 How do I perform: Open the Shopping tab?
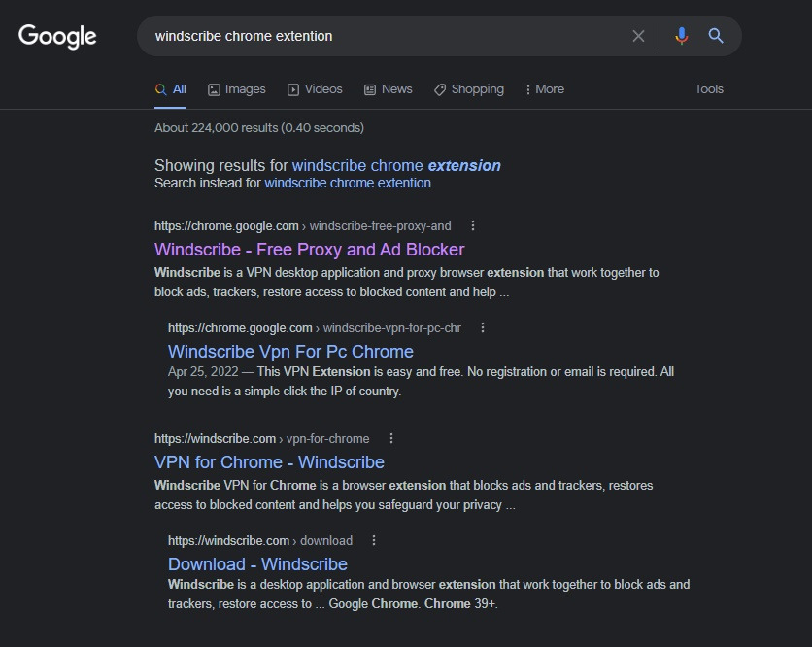pyautogui.click(x=469, y=89)
